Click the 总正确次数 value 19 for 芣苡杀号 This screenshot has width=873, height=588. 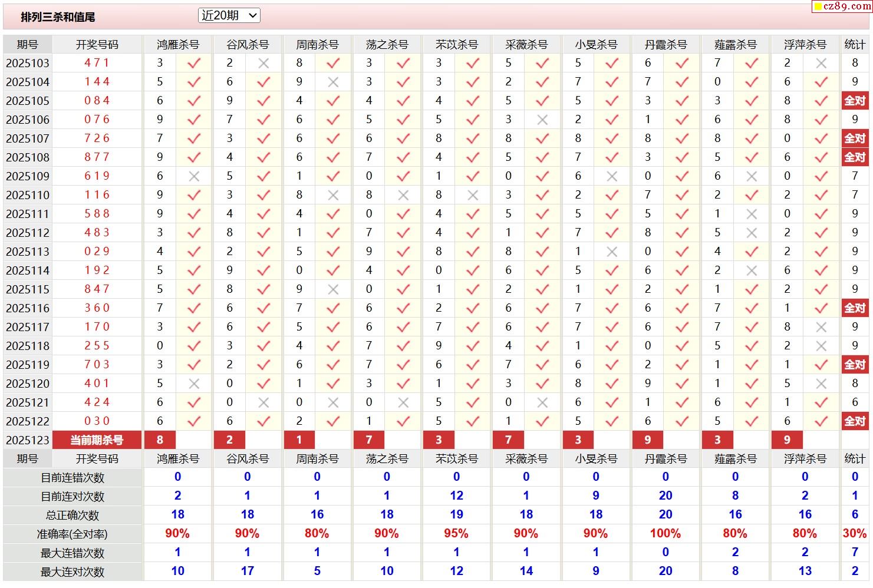pyautogui.click(x=456, y=515)
